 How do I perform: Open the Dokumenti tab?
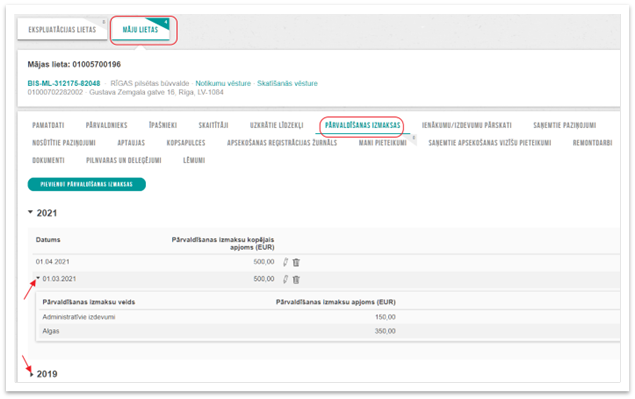click(48, 160)
